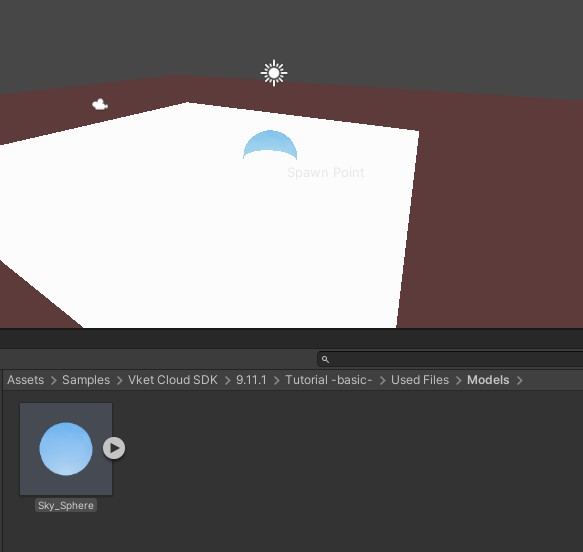Select the Sky_Sphere model thumbnail

pyautogui.click(x=66, y=449)
